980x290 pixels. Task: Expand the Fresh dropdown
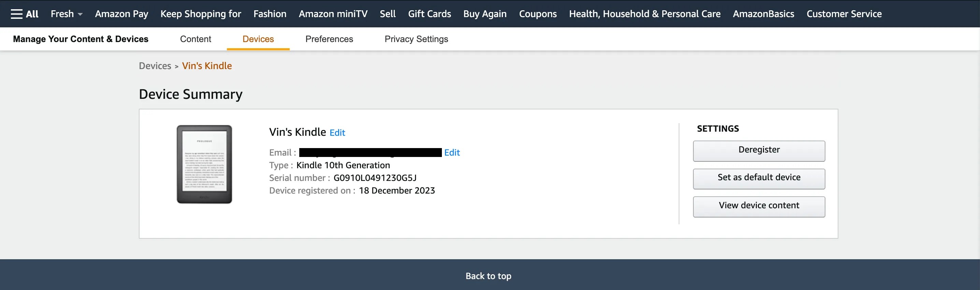(x=66, y=14)
